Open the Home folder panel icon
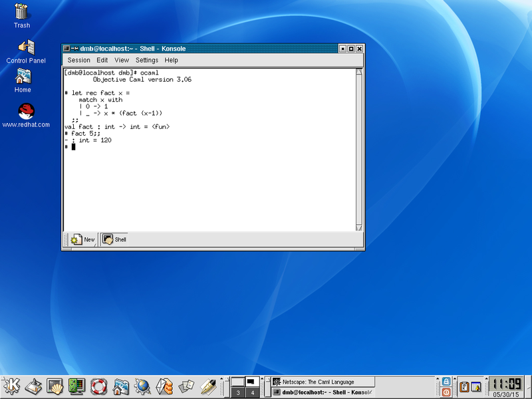 click(121, 386)
